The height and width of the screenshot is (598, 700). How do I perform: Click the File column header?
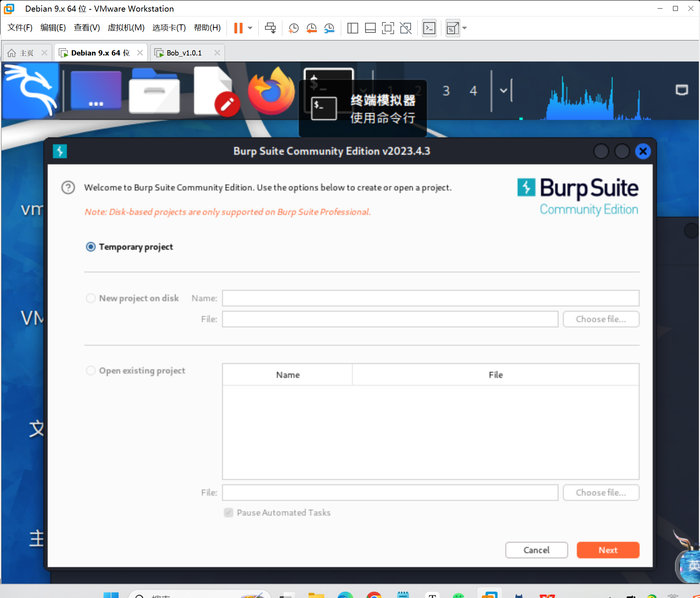coord(496,375)
